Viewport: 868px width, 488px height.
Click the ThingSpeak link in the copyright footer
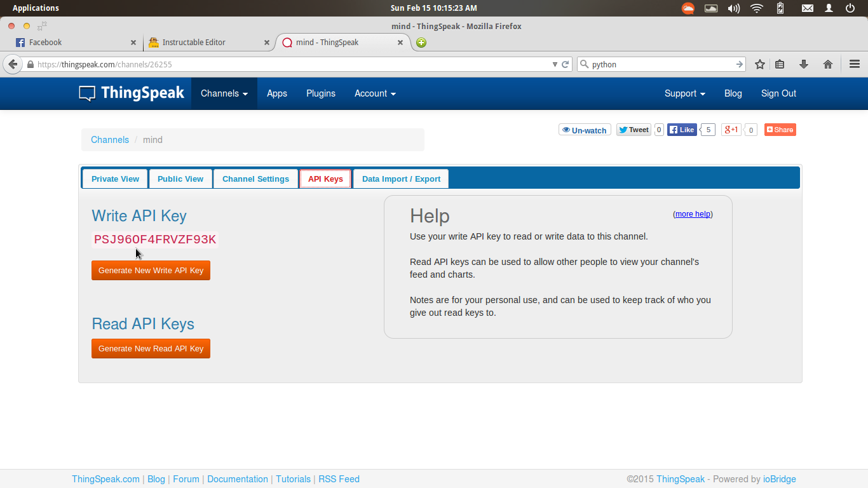[681, 479]
